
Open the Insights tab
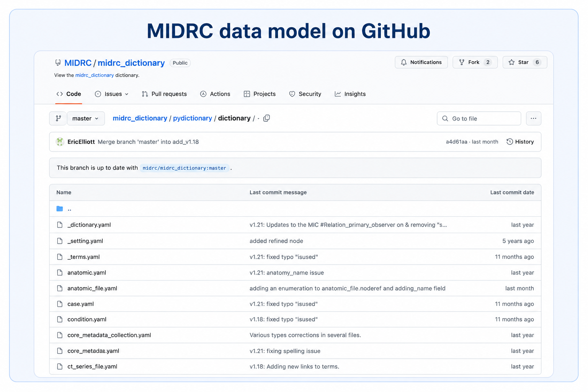click(350, 94)
